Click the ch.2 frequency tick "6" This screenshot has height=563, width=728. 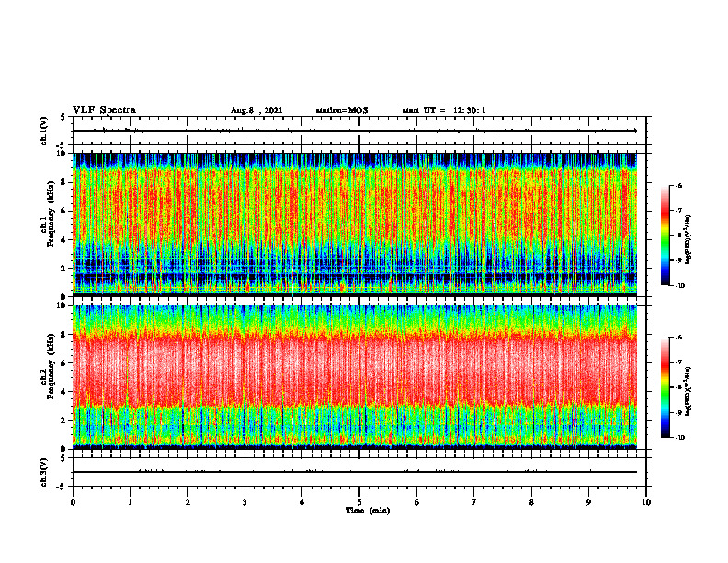[64, 363]
